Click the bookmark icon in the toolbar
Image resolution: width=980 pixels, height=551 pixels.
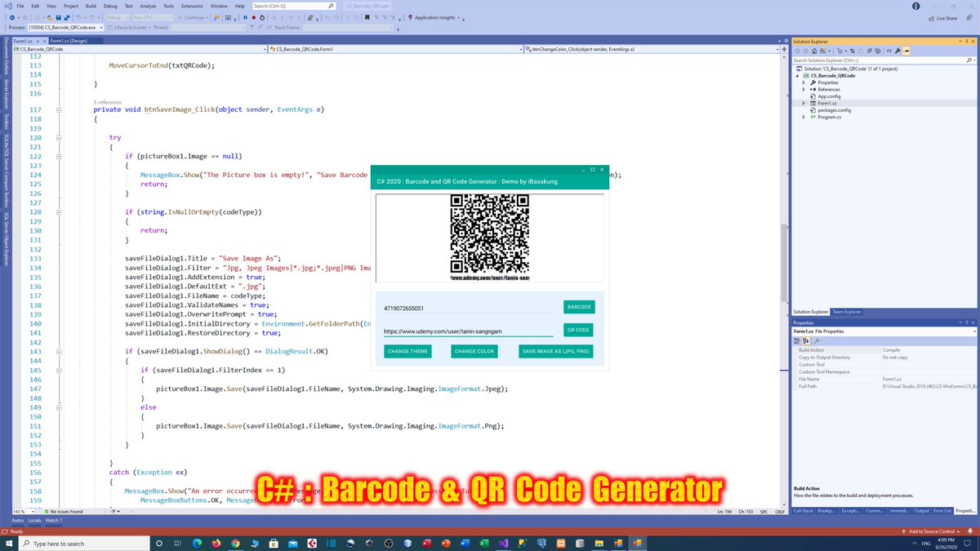(367, 17)
